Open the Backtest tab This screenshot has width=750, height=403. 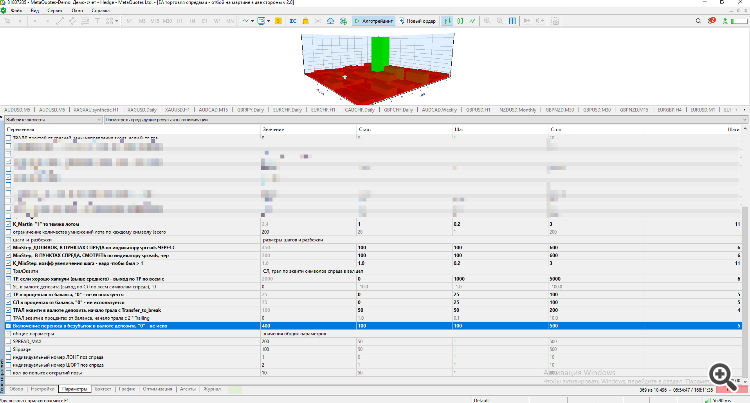(103, 390)
